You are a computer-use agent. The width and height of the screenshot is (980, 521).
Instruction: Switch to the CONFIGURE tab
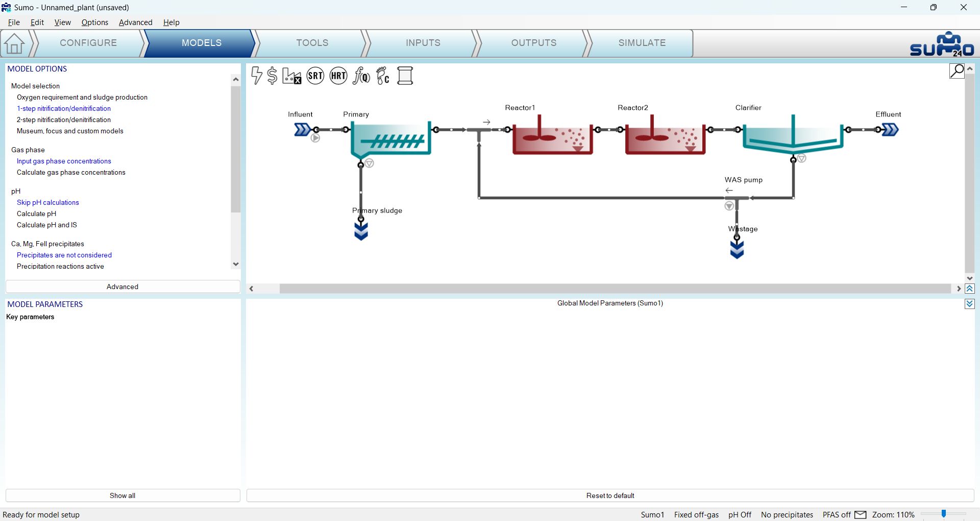(88, 43)
